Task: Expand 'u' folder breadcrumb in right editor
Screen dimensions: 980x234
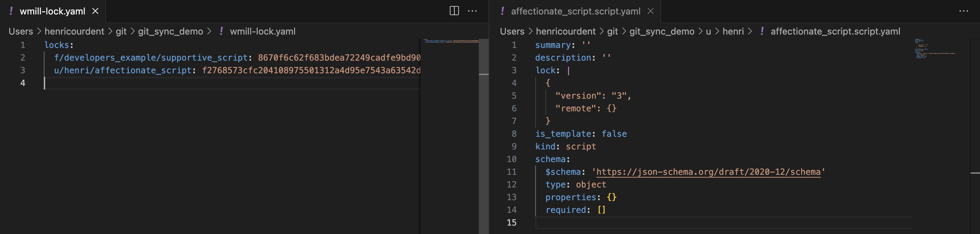Action: 708,31
